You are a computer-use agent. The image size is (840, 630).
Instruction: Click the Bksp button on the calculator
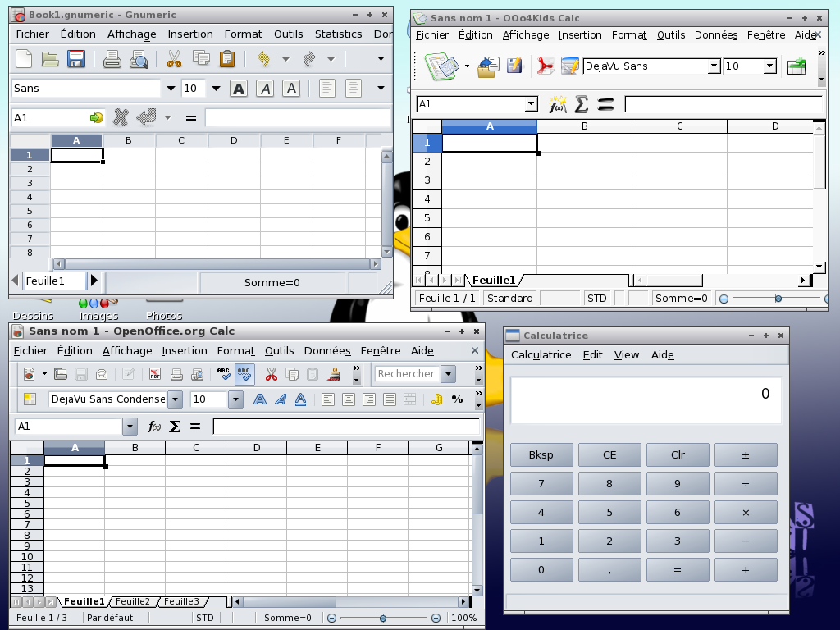pyautogui.click(x=541, y=454)
